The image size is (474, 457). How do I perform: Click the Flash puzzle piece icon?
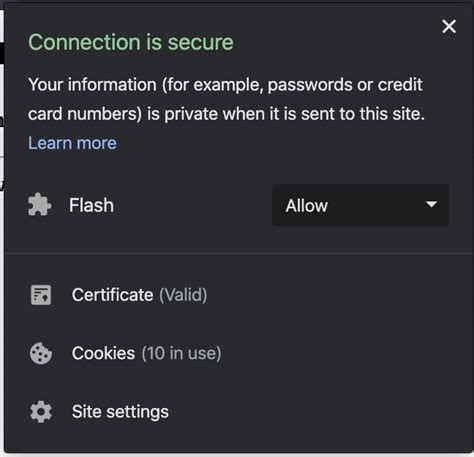click(39, 204)
